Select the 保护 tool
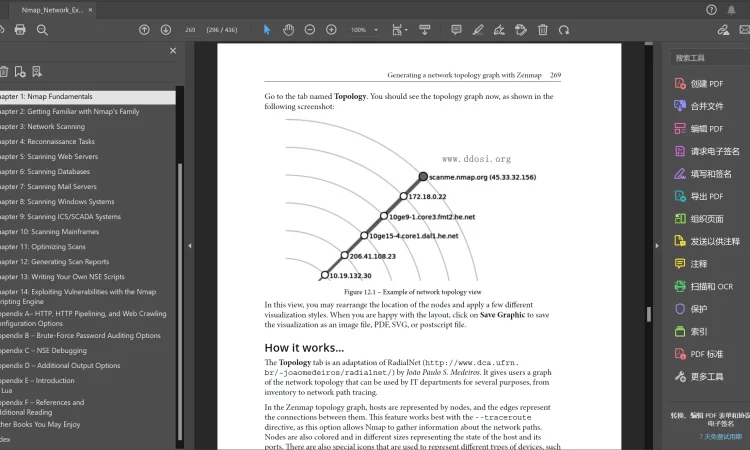The width and height of the screenshot is (750, 450). 691,308
